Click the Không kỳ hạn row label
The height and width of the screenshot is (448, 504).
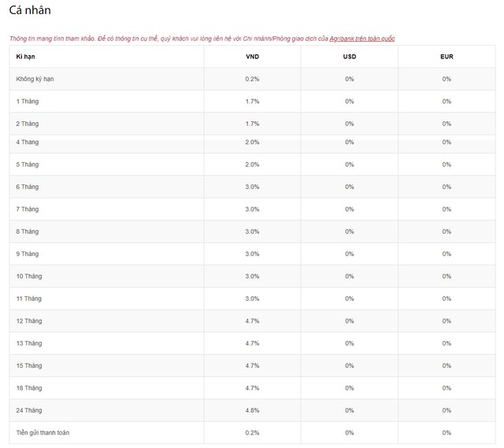[x=35, y=79]
